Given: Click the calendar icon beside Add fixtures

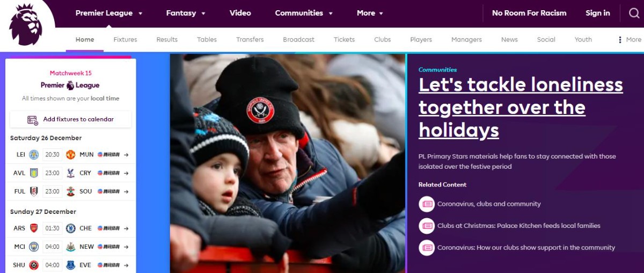Looking at the screenshot, I should pyautogui.click(x=33, y=120).
